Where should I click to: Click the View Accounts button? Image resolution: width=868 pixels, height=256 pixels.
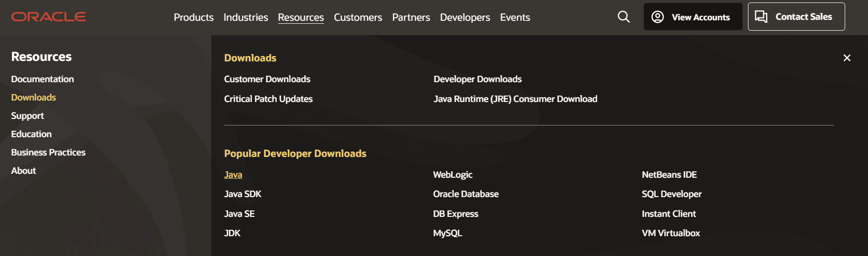coord(693,17)
